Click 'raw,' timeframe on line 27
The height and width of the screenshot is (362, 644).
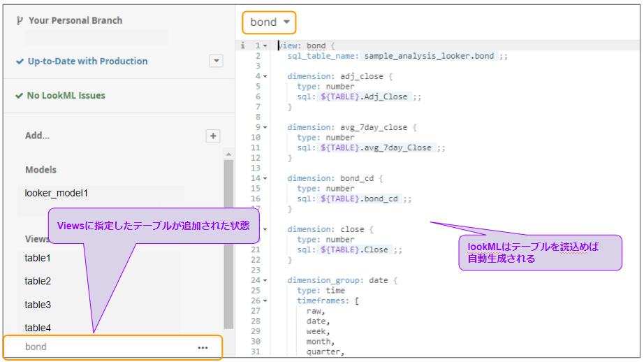tap(316, 311)
